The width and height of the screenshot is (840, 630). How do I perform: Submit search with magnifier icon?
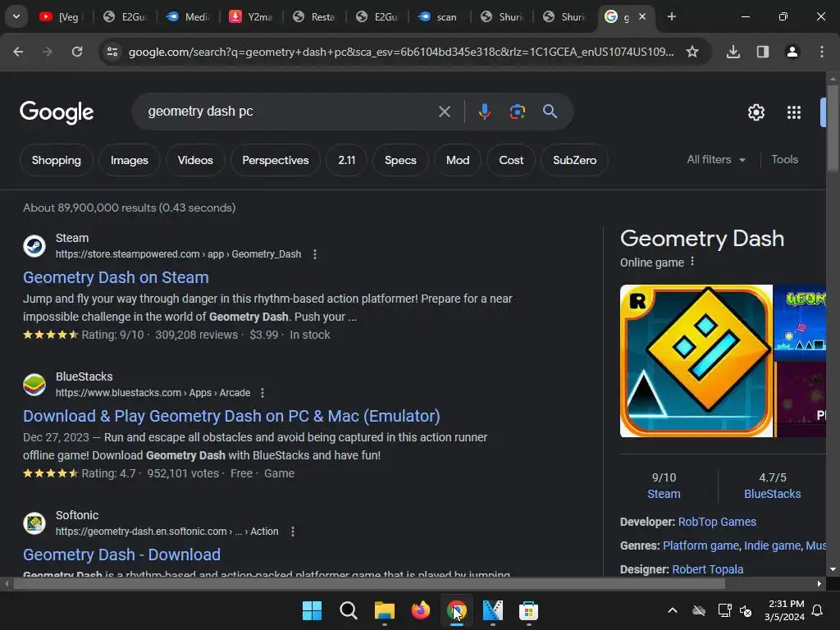[x=550, y=112]
